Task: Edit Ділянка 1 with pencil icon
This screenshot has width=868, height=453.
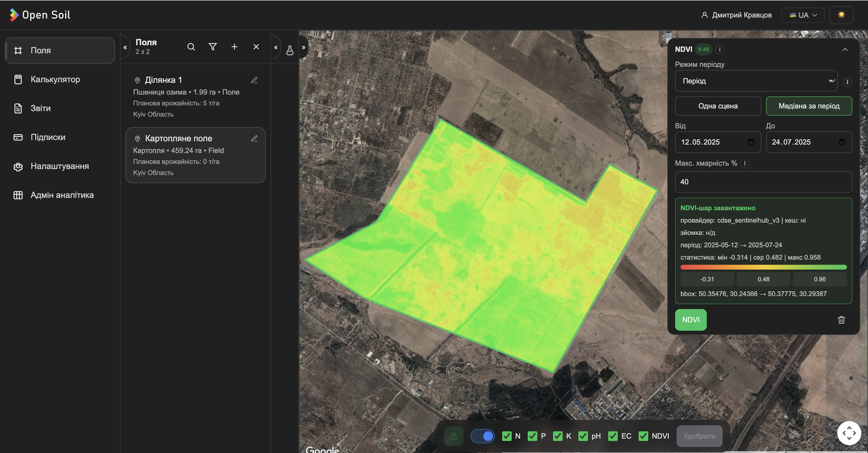Action: pos(254,80)
